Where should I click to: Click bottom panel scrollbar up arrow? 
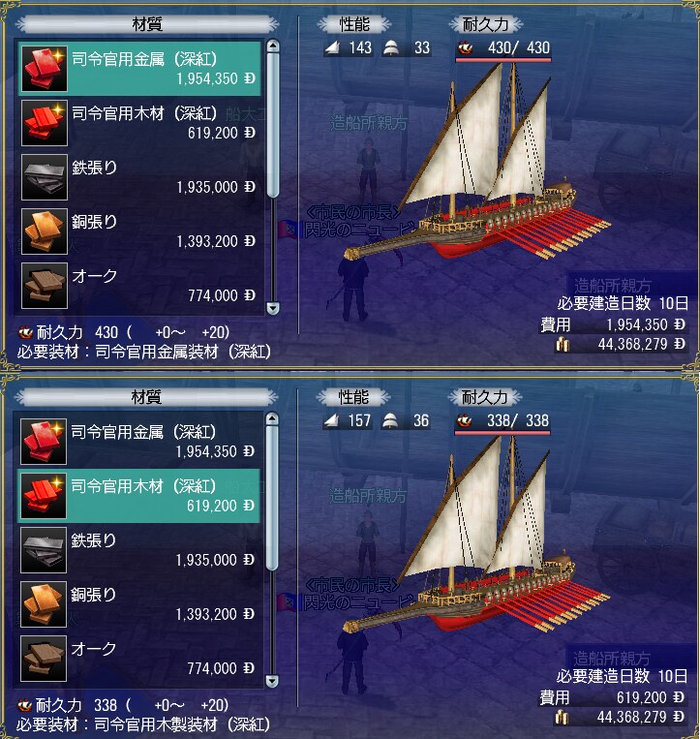pos(272,418)
